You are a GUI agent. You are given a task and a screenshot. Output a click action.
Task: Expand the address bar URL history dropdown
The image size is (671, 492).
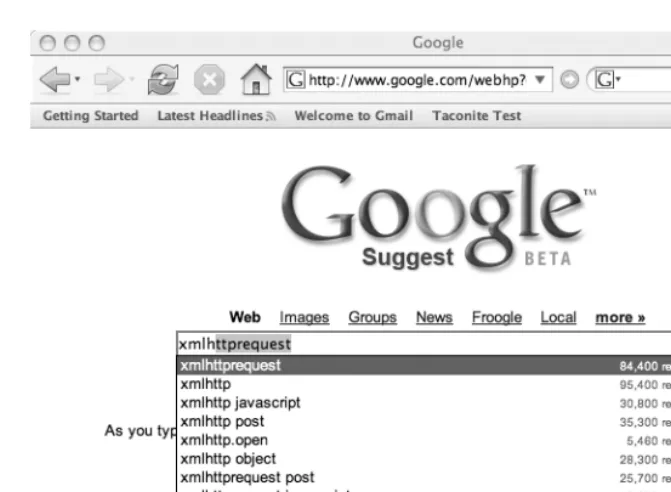(540, 80)
